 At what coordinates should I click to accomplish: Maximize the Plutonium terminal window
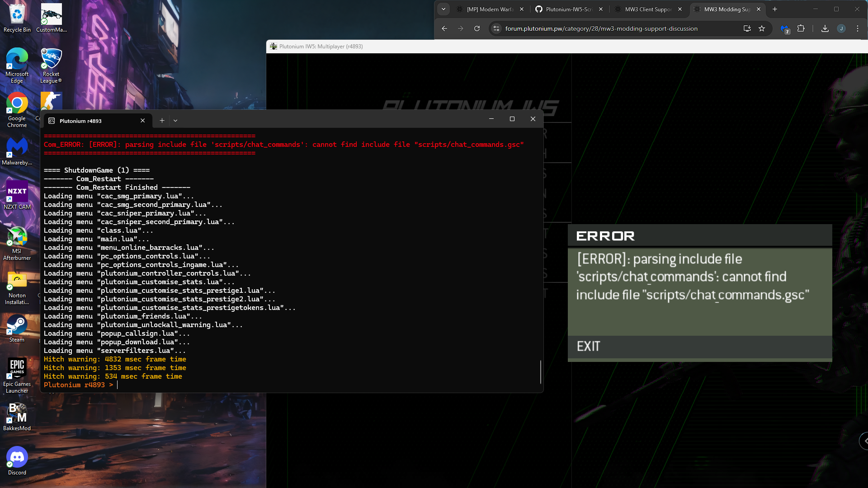coord(512,119)
